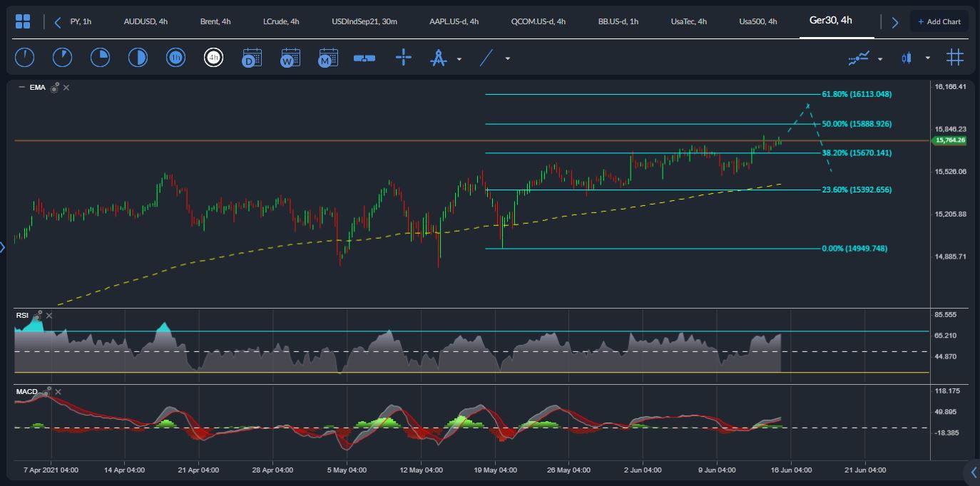980x486 pixels.
Task: Click the Add Chart button
Action: (x=939, y=21)
